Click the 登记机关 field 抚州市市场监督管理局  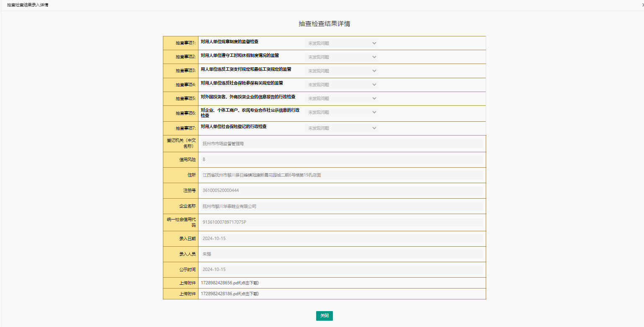[x=341, y=144]
